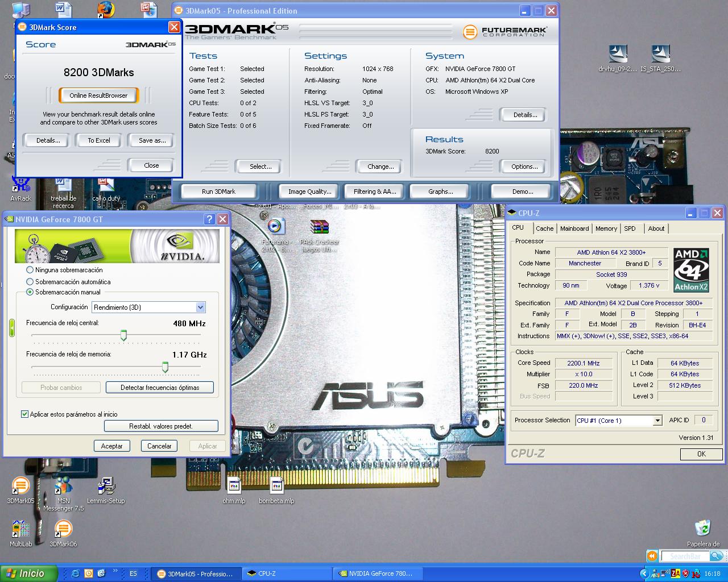Select Ninguna sobremarcación radio option
This screenshot has width=728, height=582.
(30, 270)
